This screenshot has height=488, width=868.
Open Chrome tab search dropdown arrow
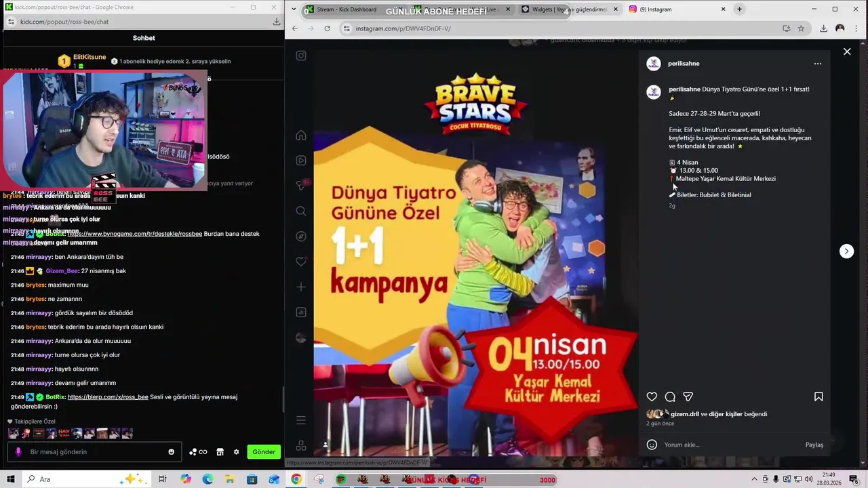point(293,9)
